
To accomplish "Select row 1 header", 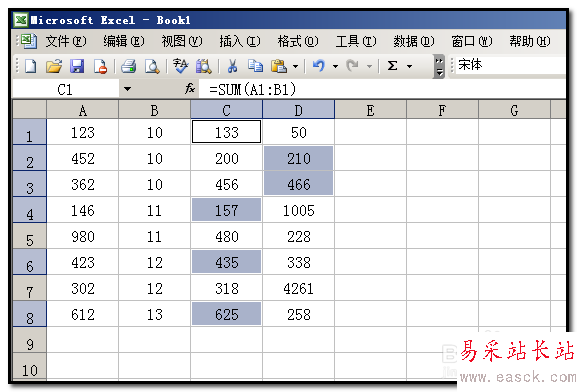I will click(29, 132).
